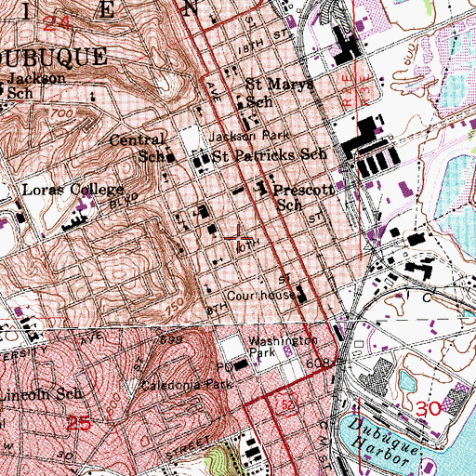The height and width of the screenshot is (476, 476).
Task: Click the Courthouse building symbol
Action: point(301,295)
